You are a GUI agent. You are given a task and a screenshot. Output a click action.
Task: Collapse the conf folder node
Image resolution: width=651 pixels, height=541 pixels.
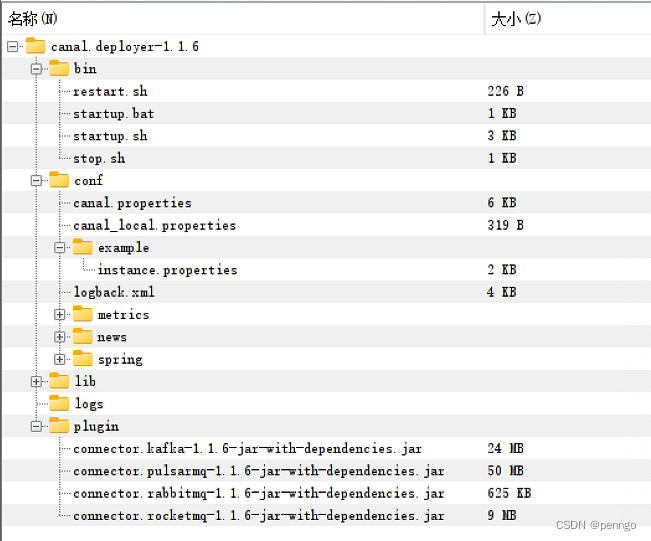tap(37, 181)
